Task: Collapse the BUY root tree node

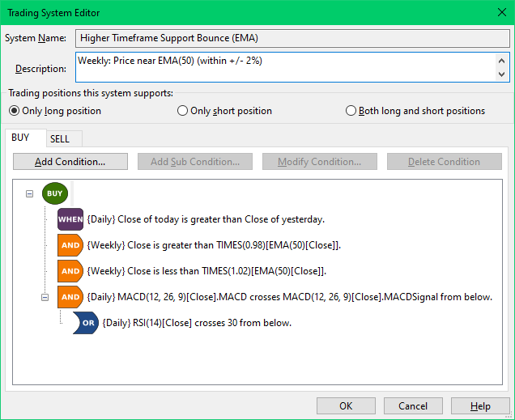Action: (x=30, y=193)
